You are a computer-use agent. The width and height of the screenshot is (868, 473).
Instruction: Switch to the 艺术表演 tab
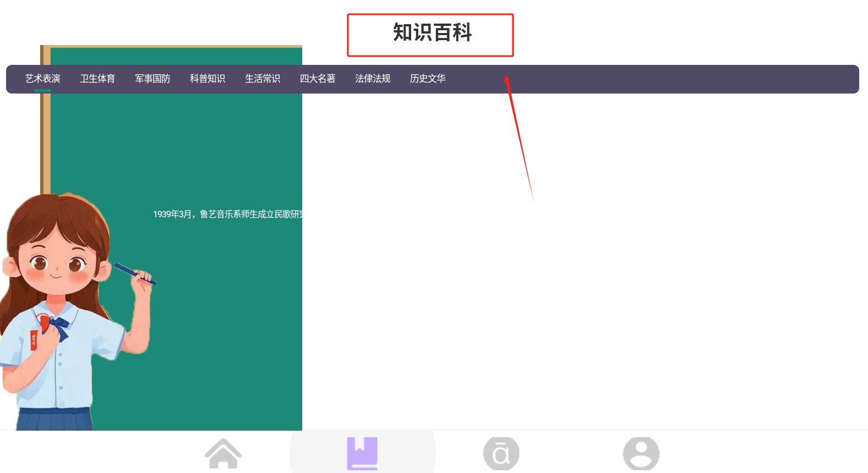pyautogui.click(x=42, y=79)
